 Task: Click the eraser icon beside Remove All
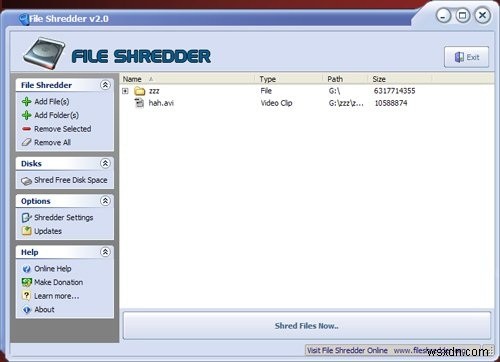pos(26,142)
